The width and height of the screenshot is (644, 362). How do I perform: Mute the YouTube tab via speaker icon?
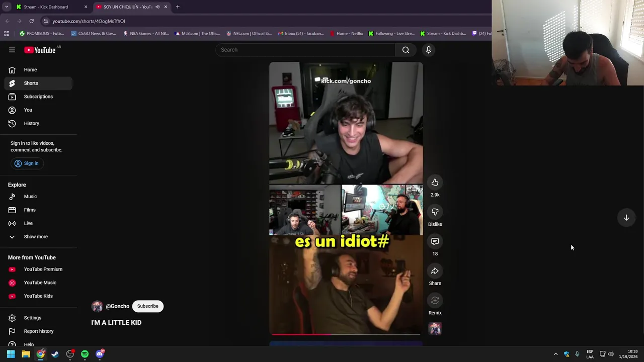click(157, 7)
